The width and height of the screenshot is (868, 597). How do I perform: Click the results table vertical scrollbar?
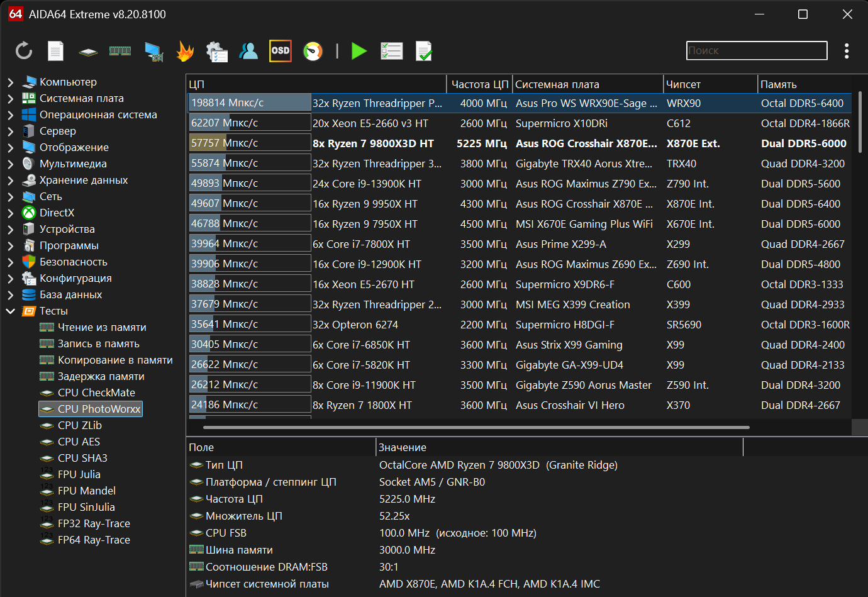click(x=860, y=123)
